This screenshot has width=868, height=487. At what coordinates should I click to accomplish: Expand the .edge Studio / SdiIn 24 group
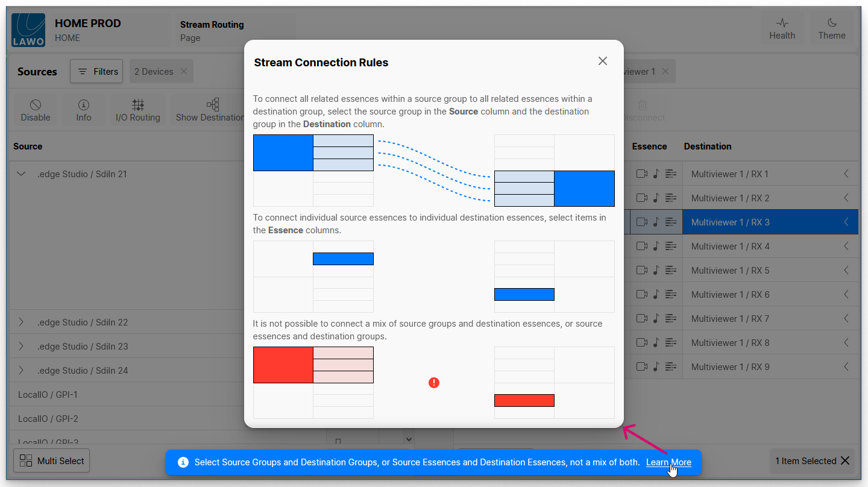pos(22,371)
